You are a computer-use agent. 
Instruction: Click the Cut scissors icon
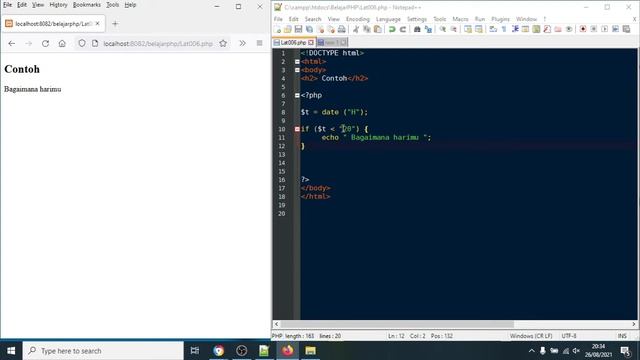click(356, 29)
